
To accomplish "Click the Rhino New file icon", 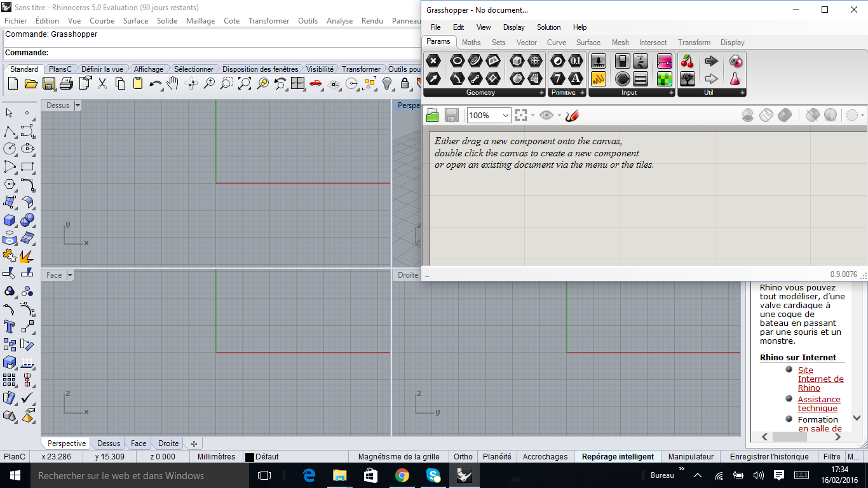I will (x=13, y=83).
